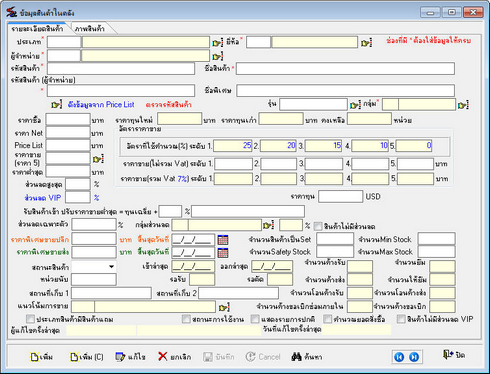Click the รหัสสินค้า (ผู้จำหน่าย) input field

(x=121, y=90)
